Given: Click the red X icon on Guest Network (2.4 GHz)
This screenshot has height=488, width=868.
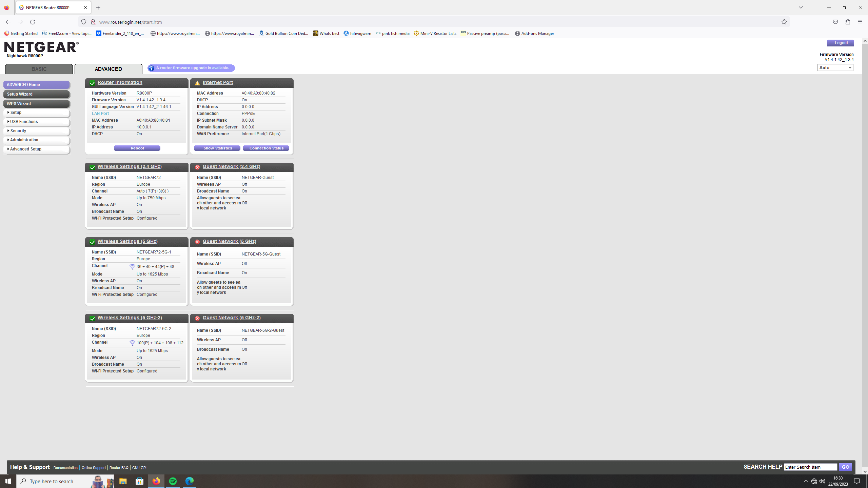Looking at the screenshot, I should (x=197, y=167).
